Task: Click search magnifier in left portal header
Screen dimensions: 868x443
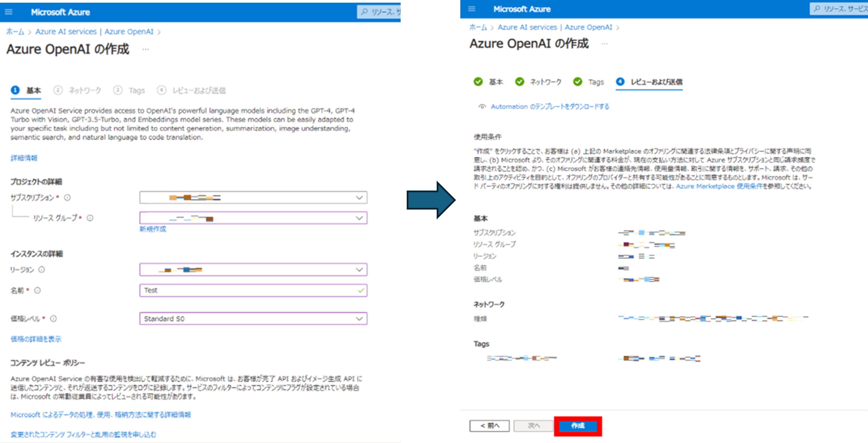Action: [364, 12]
